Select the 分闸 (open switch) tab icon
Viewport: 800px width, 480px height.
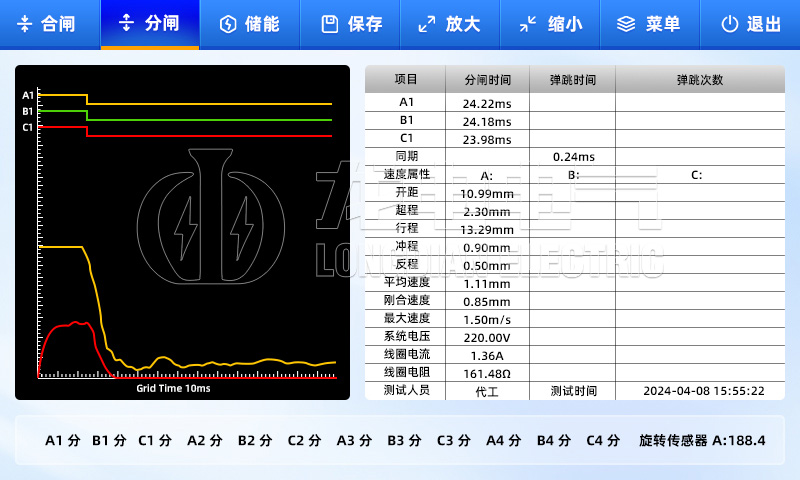click(126, 24)
